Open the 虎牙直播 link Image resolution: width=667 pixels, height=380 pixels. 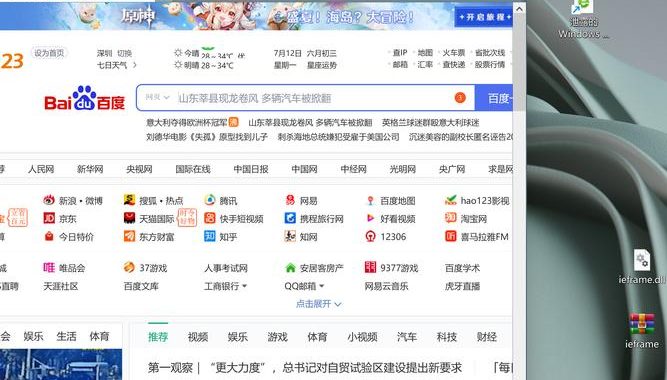[462, 286]
